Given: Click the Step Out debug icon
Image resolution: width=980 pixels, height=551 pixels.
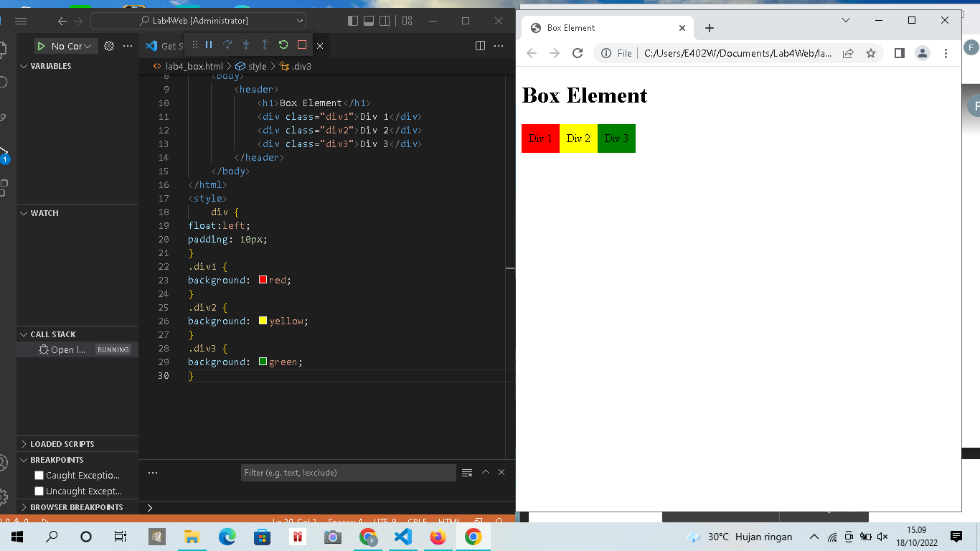Looking at the screenshot, I should 265,45.
